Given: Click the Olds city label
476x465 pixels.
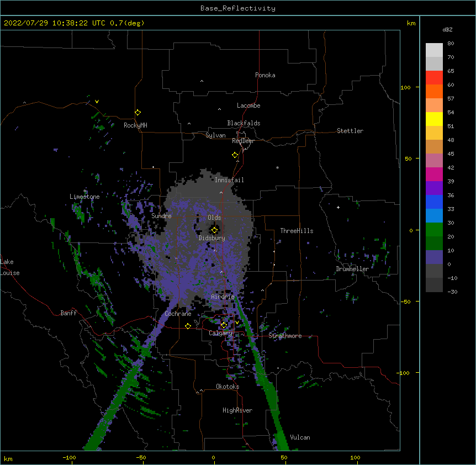Looking at the screenshot, I should pyautogui.click(x=214, y=218).
